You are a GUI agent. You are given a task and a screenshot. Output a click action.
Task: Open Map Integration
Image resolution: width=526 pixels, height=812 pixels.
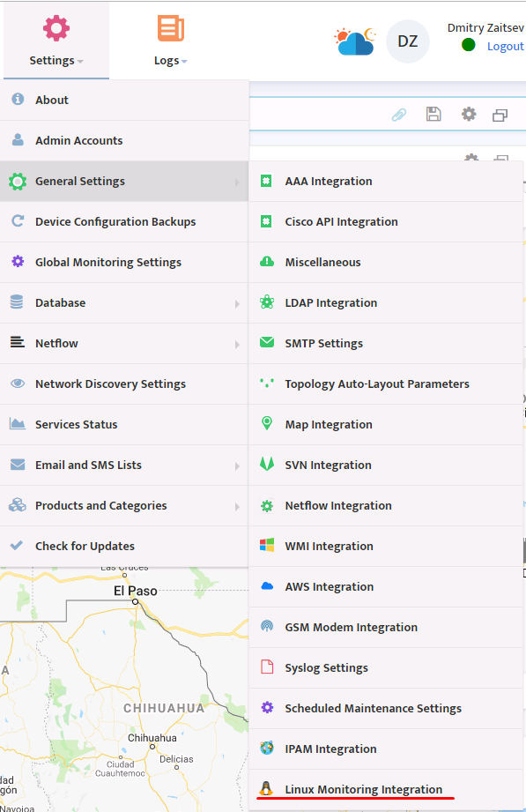[386, 425]
